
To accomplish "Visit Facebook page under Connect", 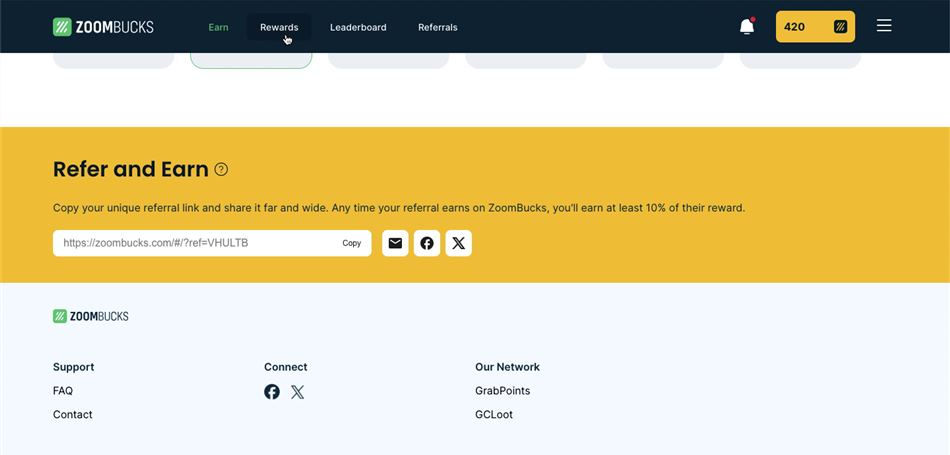I will point(272,392).
